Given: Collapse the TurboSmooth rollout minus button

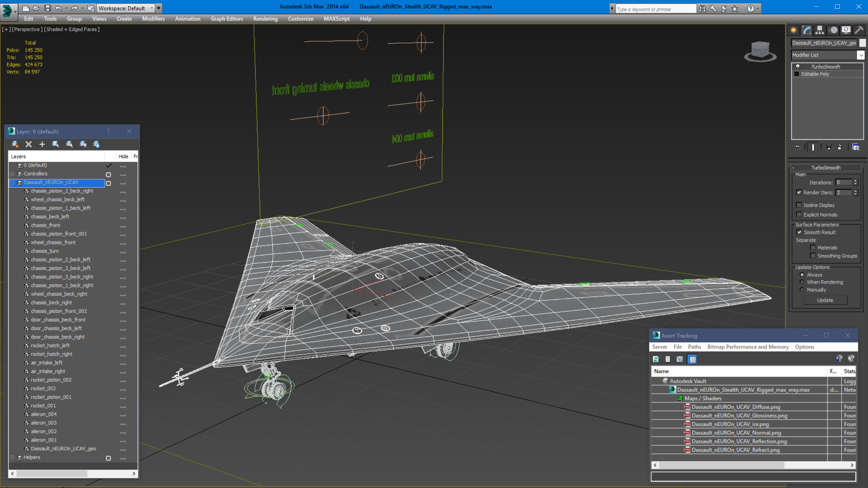Looking at the screenshot, I should (x=793, y=168).
